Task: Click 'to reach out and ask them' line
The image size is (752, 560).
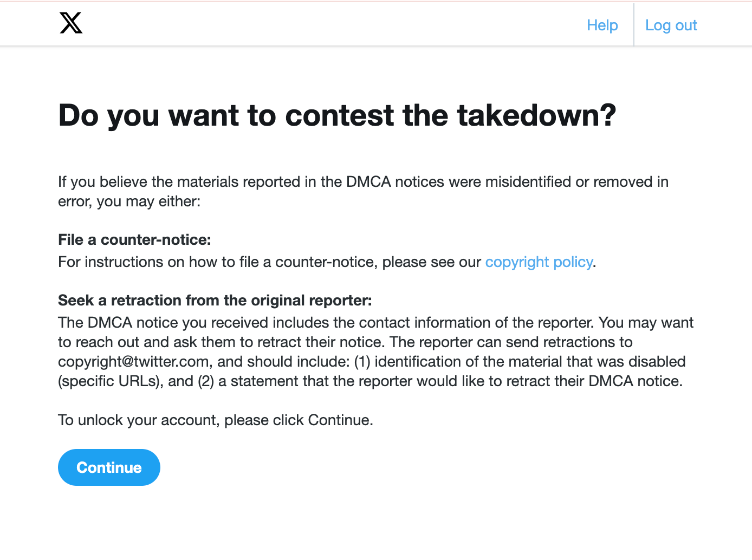Action: (x=345, y=342)
